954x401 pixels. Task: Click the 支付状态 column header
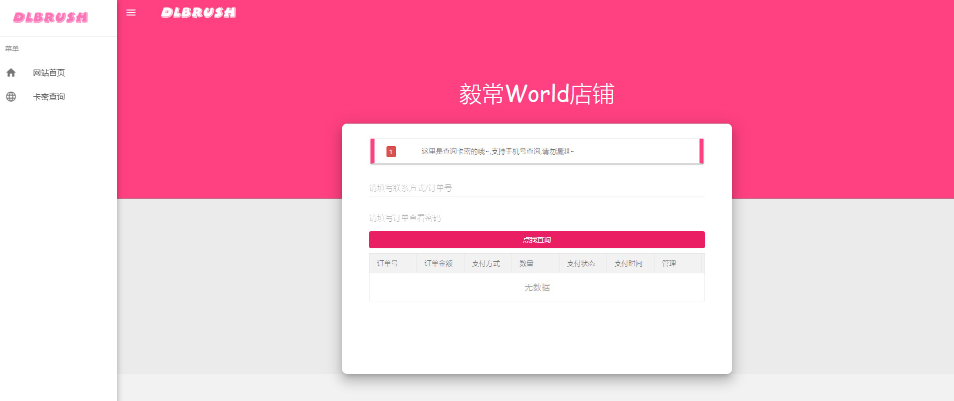(x=581, y=264)
